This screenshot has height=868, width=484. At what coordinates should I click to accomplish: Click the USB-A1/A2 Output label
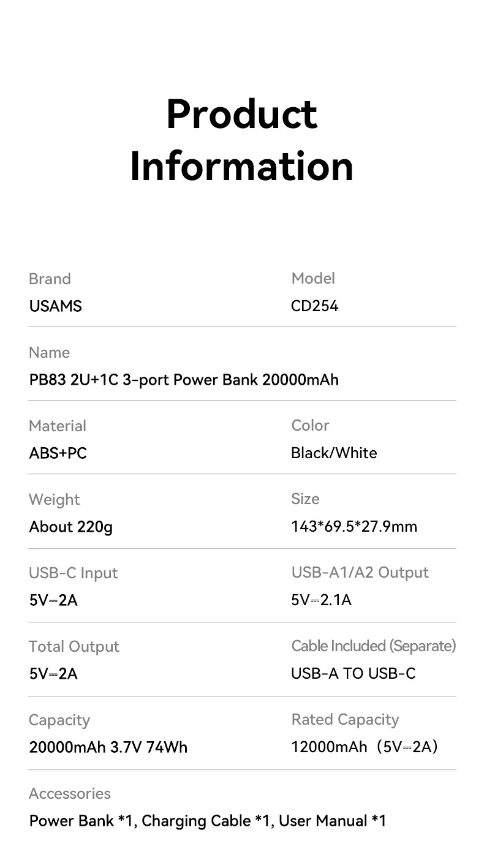click(360, 573)
